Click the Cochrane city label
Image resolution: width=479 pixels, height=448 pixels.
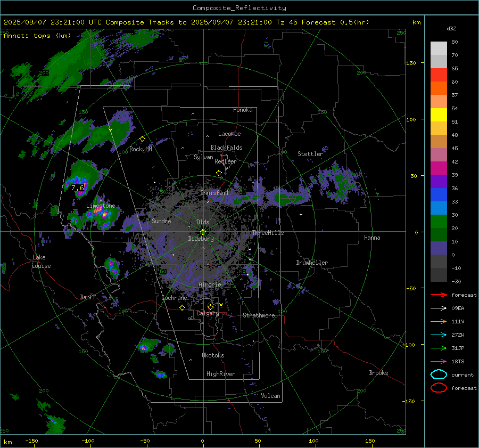pos(174,298)
